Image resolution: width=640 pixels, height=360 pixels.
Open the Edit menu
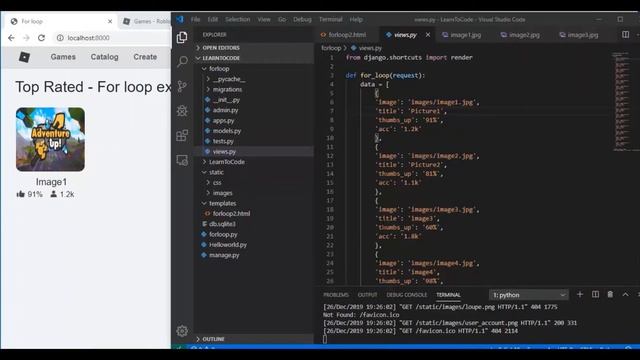click(212, 19)
